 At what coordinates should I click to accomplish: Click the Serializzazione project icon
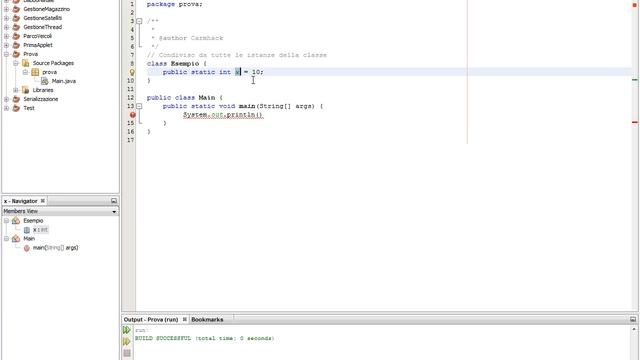16,99
